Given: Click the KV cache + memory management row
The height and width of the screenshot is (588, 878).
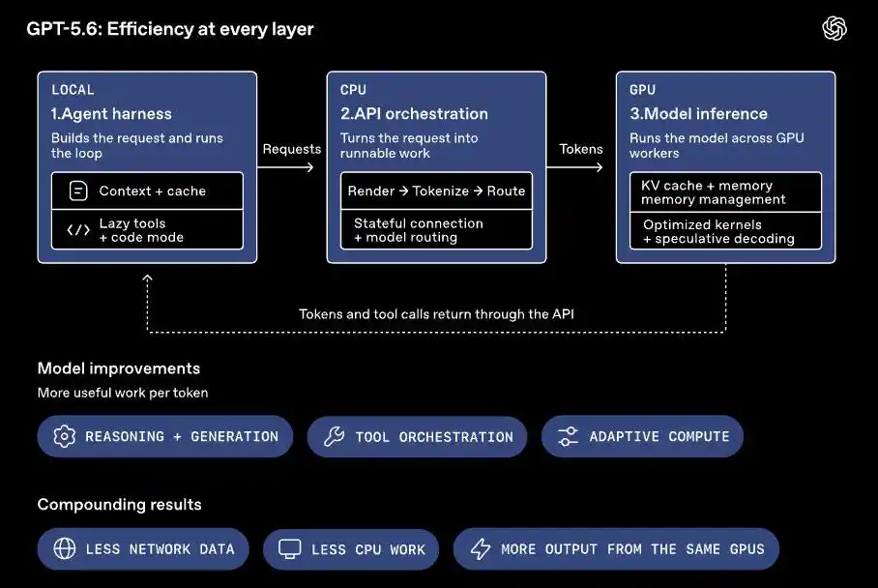Looking at the screenshot, I should [725, 192].
